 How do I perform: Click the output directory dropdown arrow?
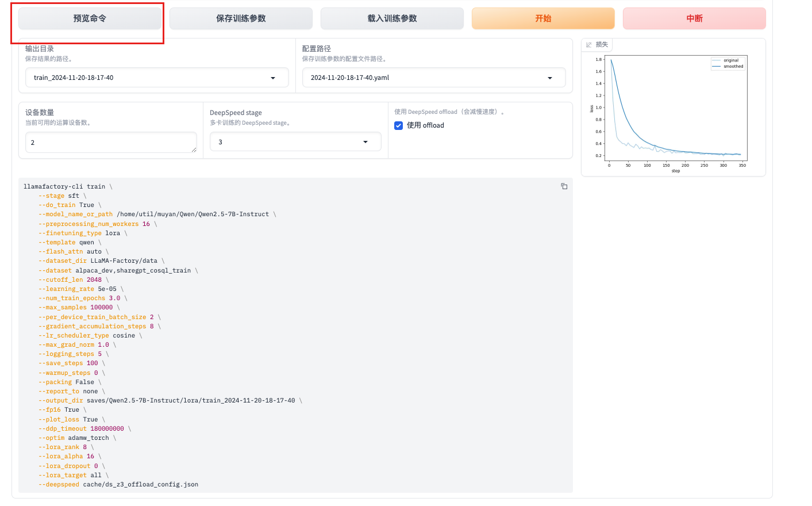(x=273, y=78)
